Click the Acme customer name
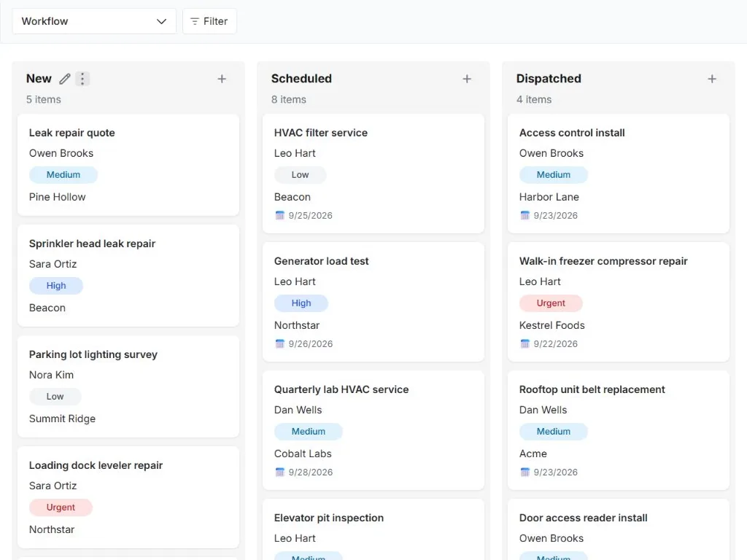 click(x=533, y=454)
